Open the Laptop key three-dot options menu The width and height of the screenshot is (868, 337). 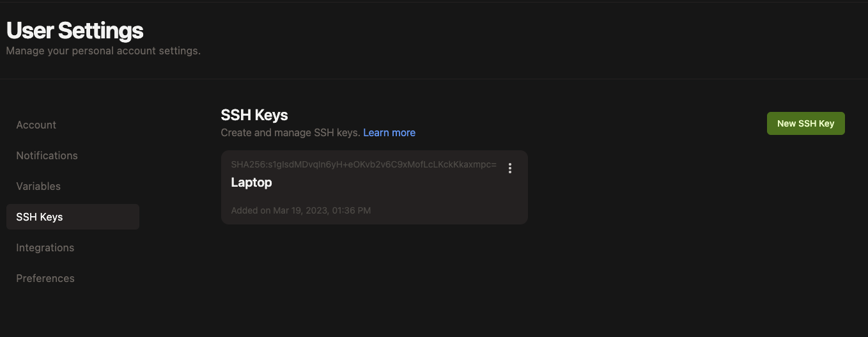(x=509, y=168)
